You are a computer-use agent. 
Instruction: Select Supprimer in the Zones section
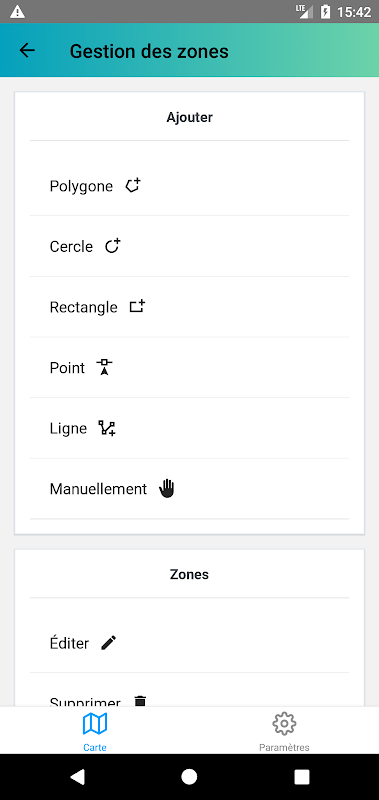click(189, 696)
